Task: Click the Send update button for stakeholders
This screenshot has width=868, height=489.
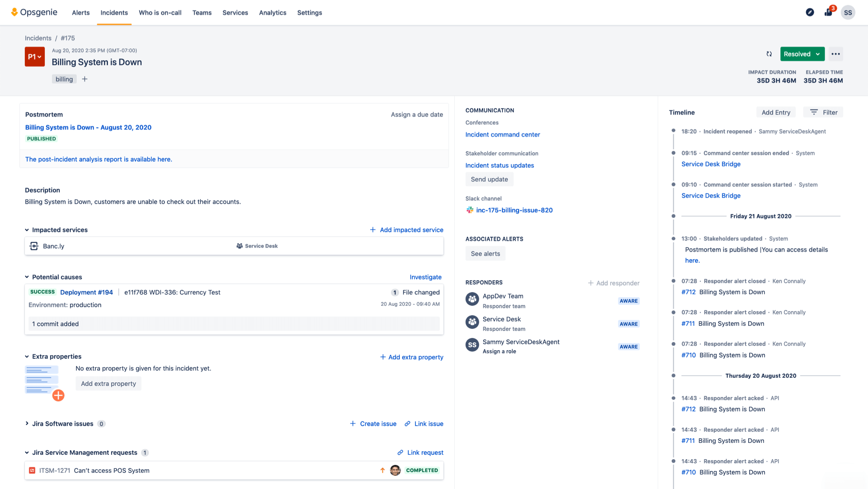Action: point(489,180)
